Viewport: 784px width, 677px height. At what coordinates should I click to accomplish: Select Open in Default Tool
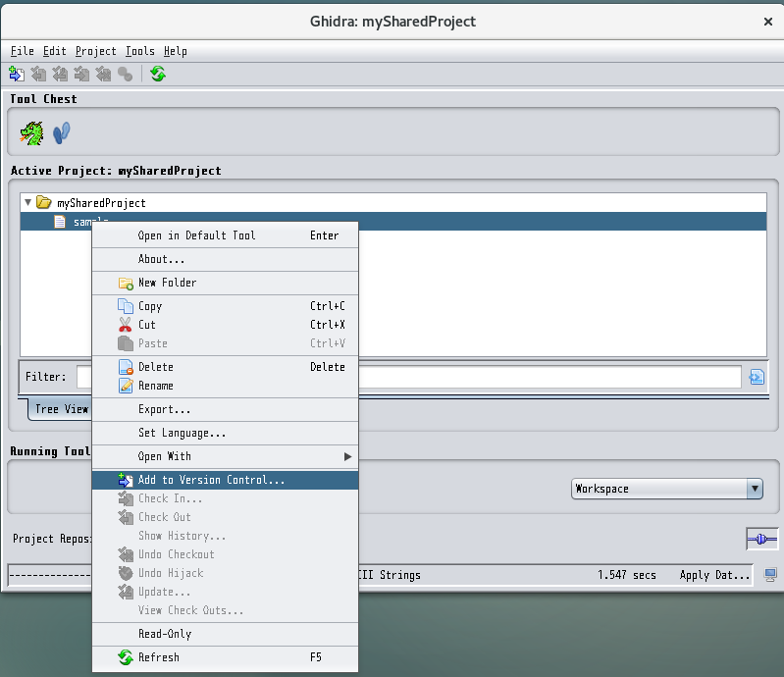coord(225,235)
